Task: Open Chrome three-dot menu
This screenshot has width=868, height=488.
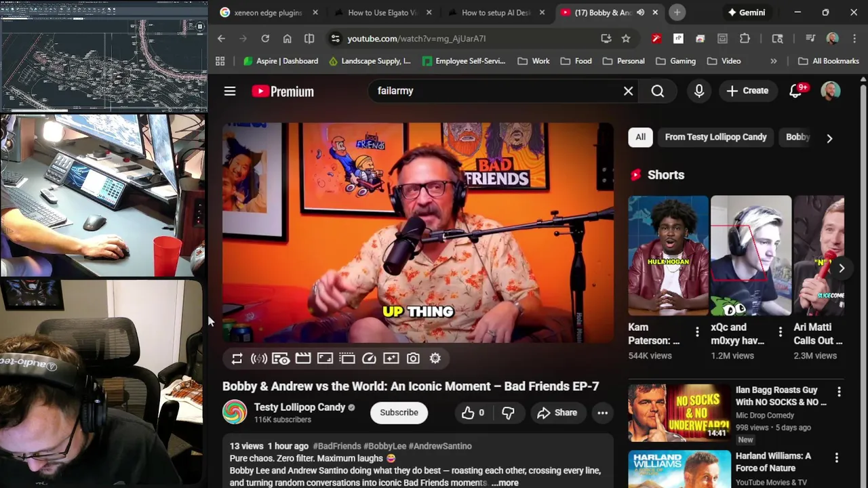Action: click(854, 39)
